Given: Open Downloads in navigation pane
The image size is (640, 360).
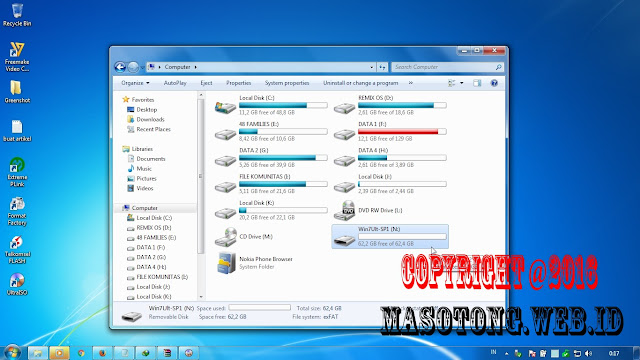Looking at the screenshot, I should (150, 119).
